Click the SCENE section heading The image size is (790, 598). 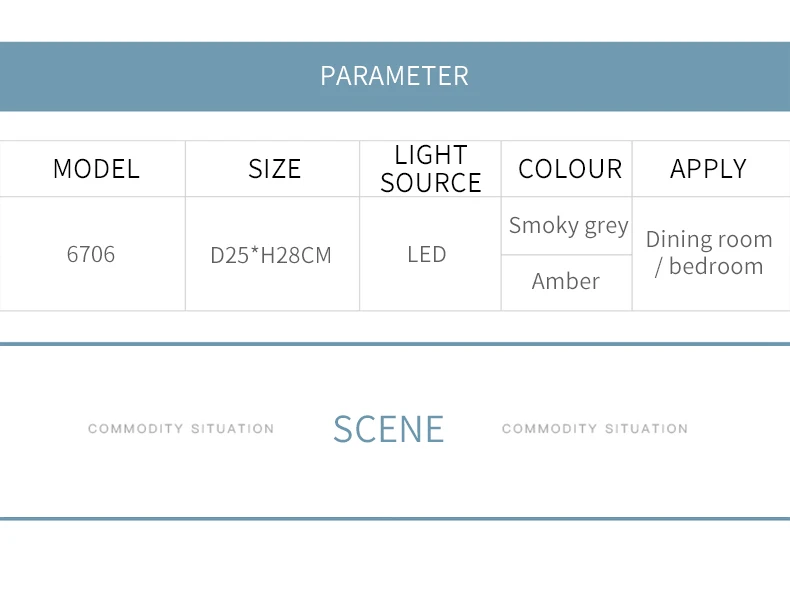pyautogui.click(x=388, y=429)
